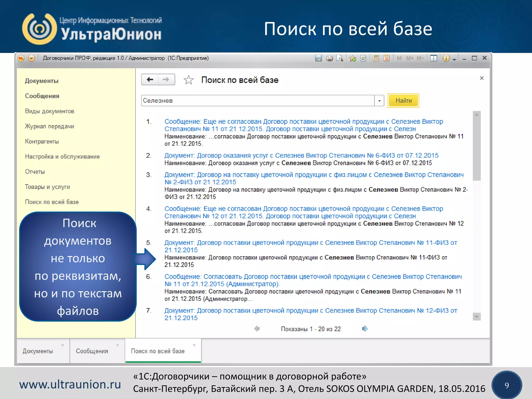Click the yellow Найти button
Screen dimensions: 532x399
coord(403,101)
